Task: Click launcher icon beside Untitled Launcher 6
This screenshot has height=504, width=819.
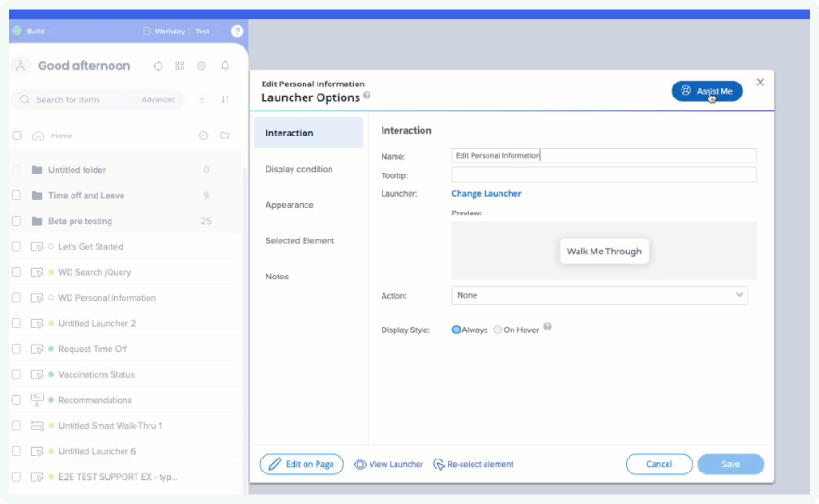Action: tap(36, 451)
